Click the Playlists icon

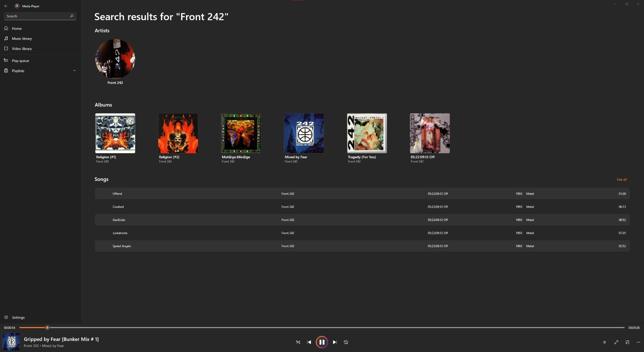pyautogui.click(x=6, y=71)
